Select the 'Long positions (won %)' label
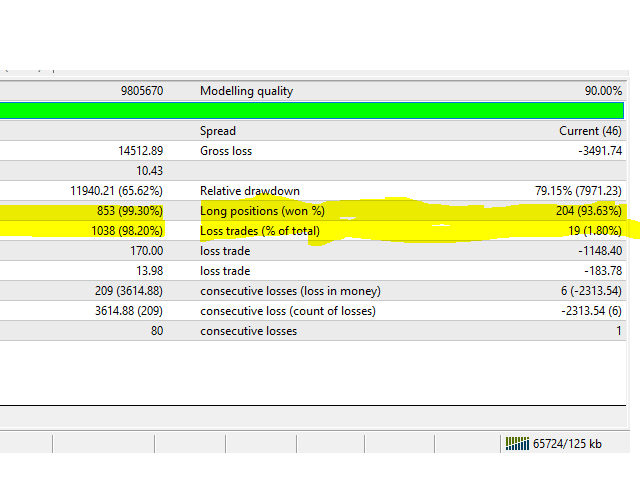640x480 pixels. (x=262, y=211)
